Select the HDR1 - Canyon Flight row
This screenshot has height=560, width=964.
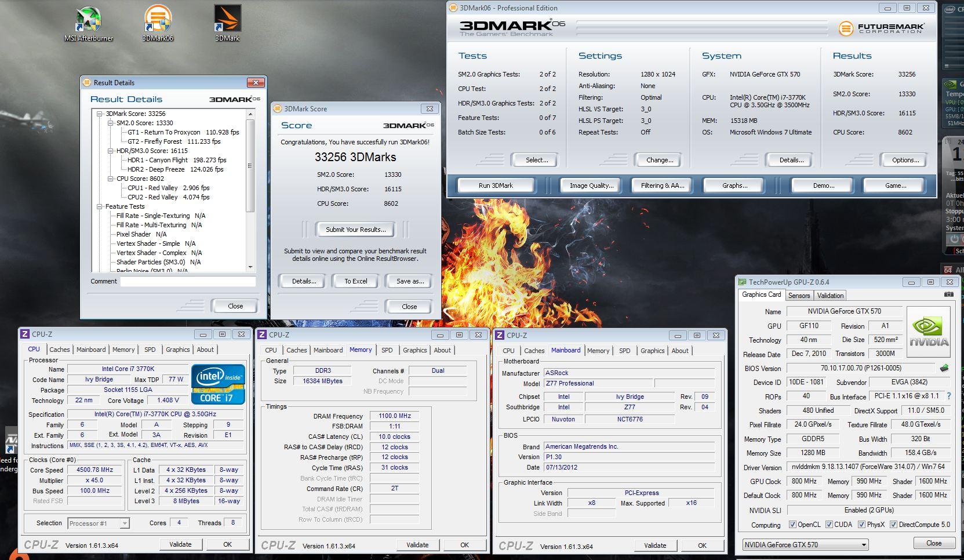[177, 160]
